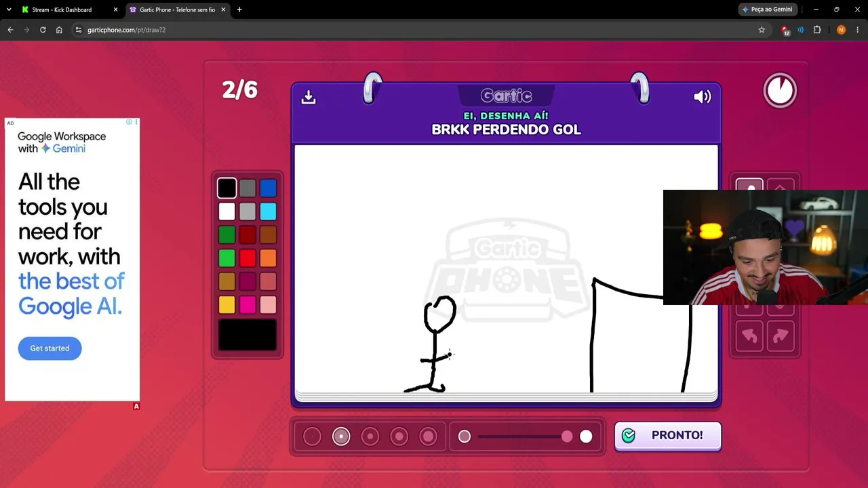Reload the Gartic Phone page
The image size is (868, 488).
point(43,30)
